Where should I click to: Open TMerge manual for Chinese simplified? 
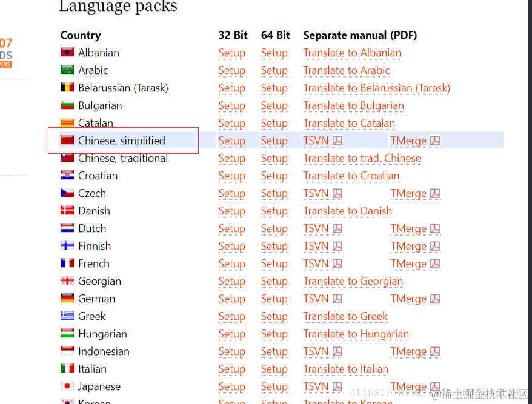pyautogui.click(x=408, y=141)
